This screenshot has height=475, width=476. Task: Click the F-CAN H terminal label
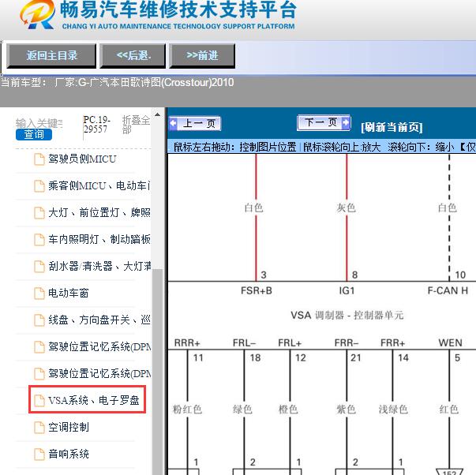(448, 291)
